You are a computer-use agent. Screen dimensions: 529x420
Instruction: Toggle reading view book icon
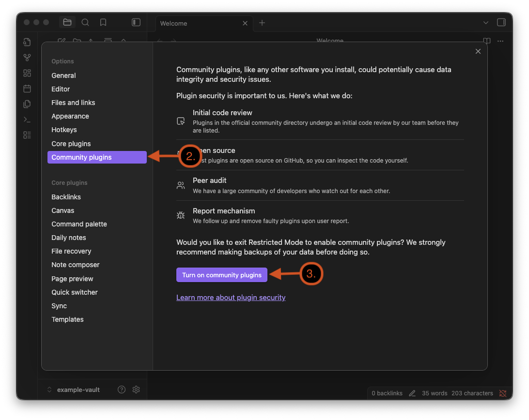(487, 41)
